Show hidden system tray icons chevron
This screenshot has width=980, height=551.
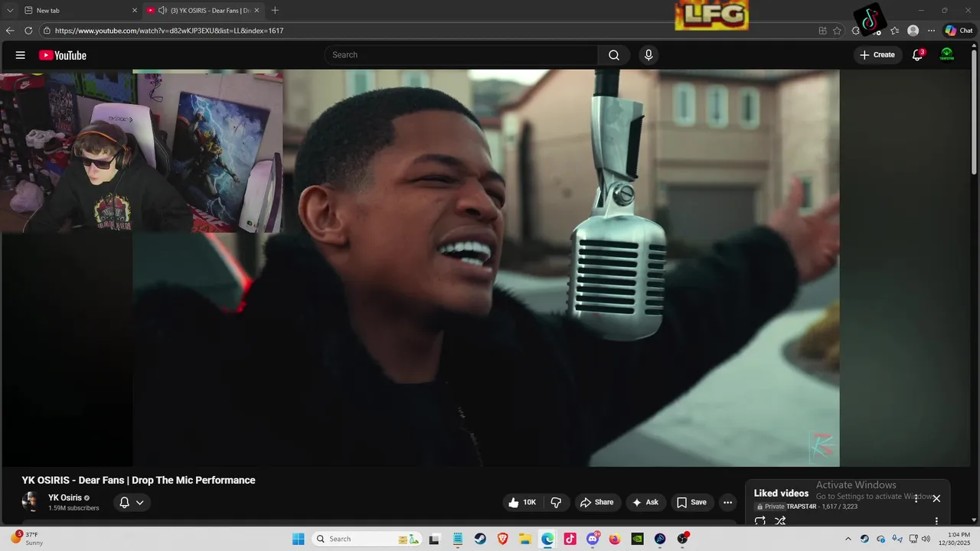(848, 539)
